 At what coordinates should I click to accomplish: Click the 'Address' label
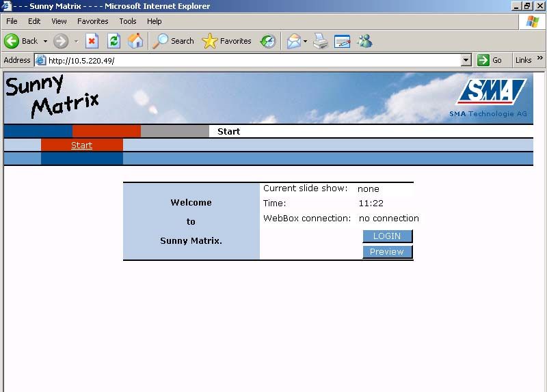point(17,60)
